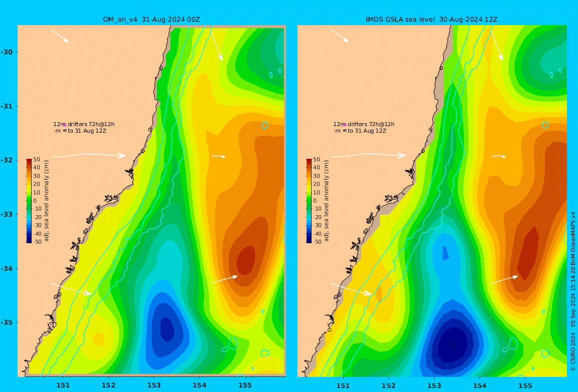Viewport: 578px width, 392px height.
Task: Select the -33 latitude label
Action: [x=6, y=215]
